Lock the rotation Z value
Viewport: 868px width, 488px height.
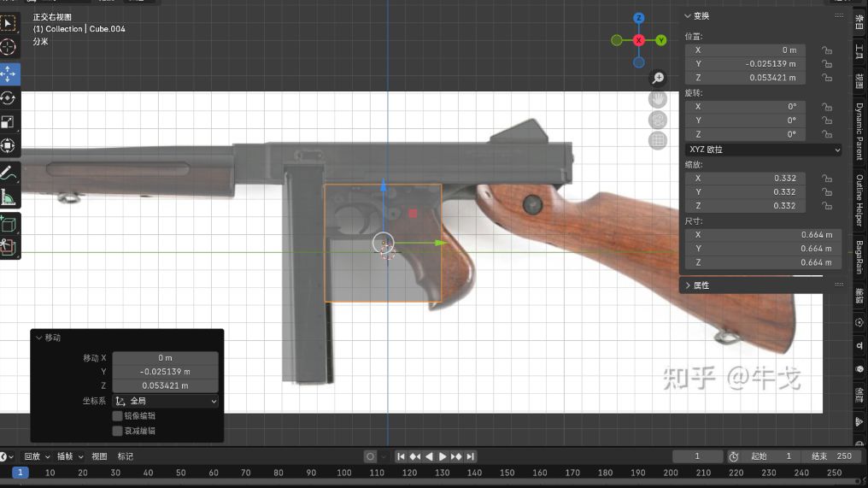point(827,134)
